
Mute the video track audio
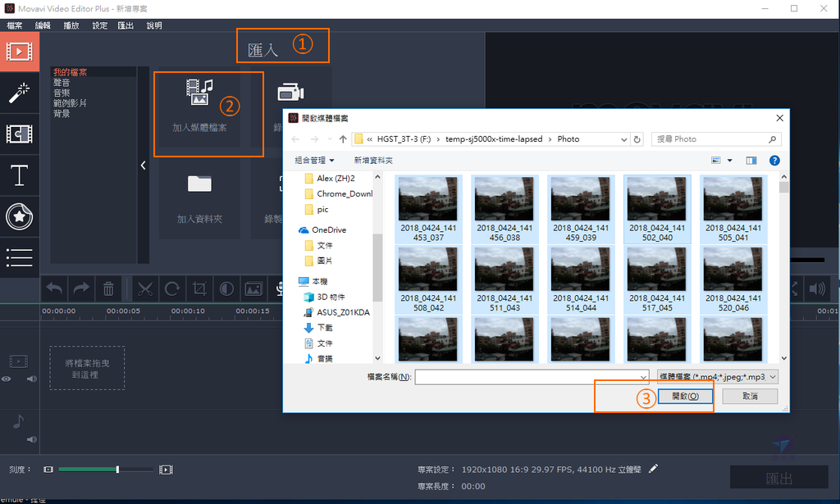pyautogui.click(x=32, y=379)
